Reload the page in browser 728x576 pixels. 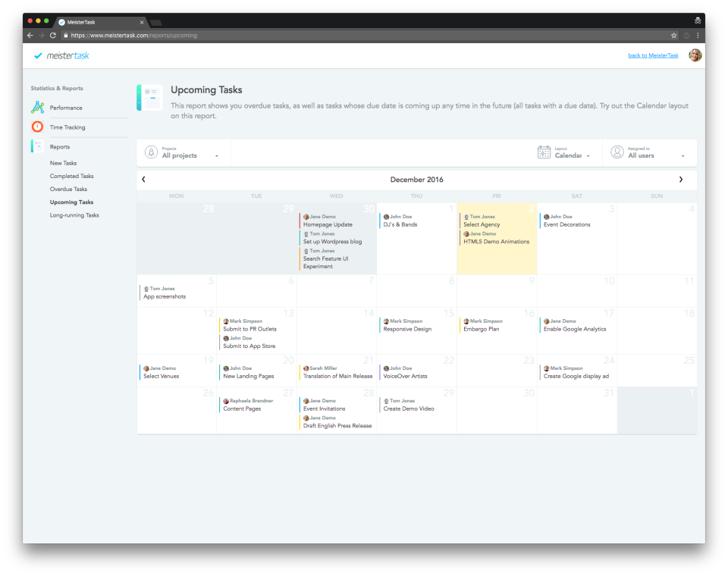(x=53, y=36)
